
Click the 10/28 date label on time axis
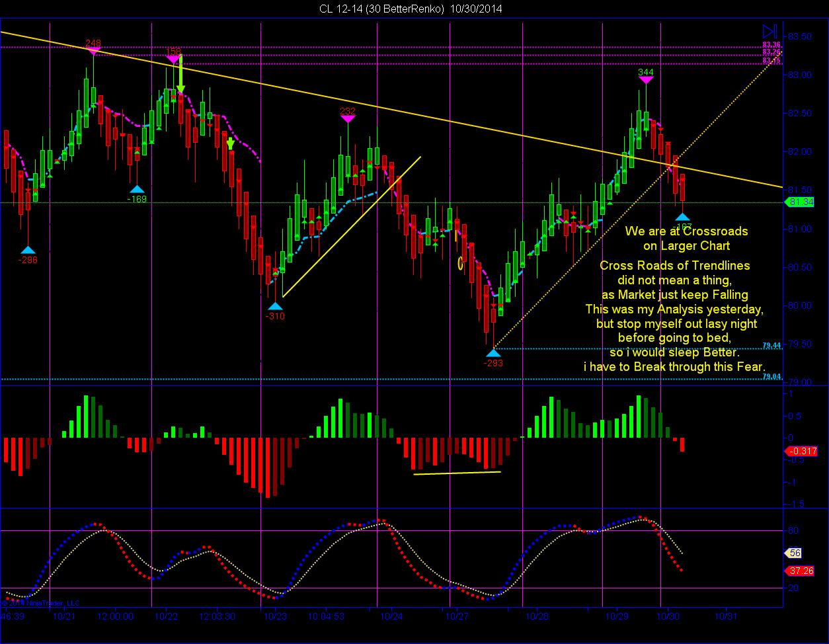[x=537, y=616]
